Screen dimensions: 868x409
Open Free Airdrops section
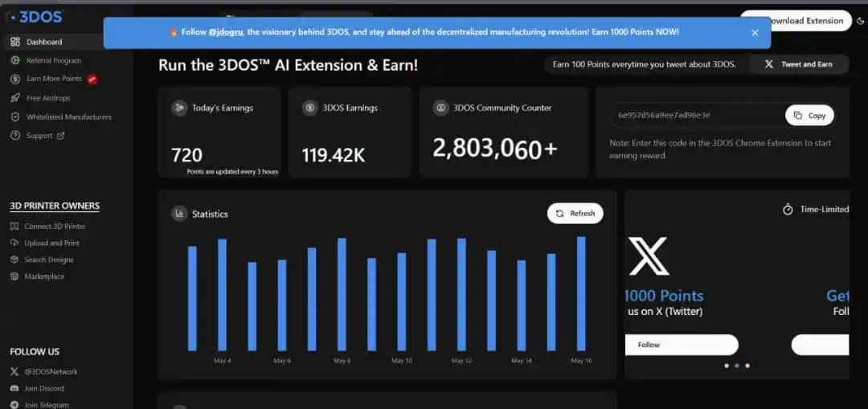click(48, 98)
